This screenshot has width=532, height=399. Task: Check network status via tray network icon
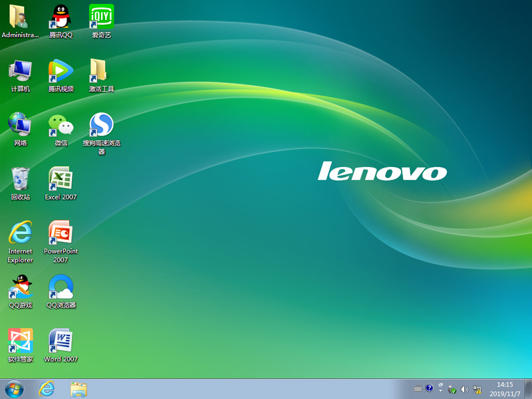(476, 390)
